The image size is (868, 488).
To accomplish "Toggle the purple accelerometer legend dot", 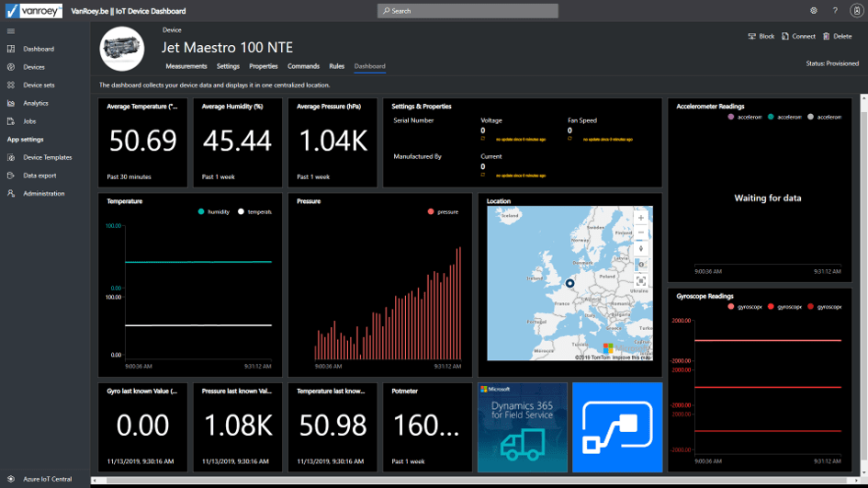I will click(731, 117).
